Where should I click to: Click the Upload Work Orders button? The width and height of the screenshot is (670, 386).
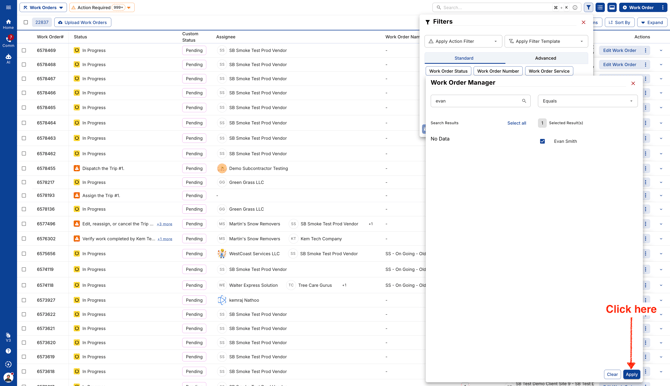(83, 22)
